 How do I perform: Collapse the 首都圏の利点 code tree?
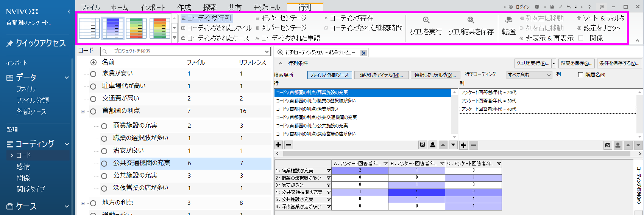[x=83, y=111]
